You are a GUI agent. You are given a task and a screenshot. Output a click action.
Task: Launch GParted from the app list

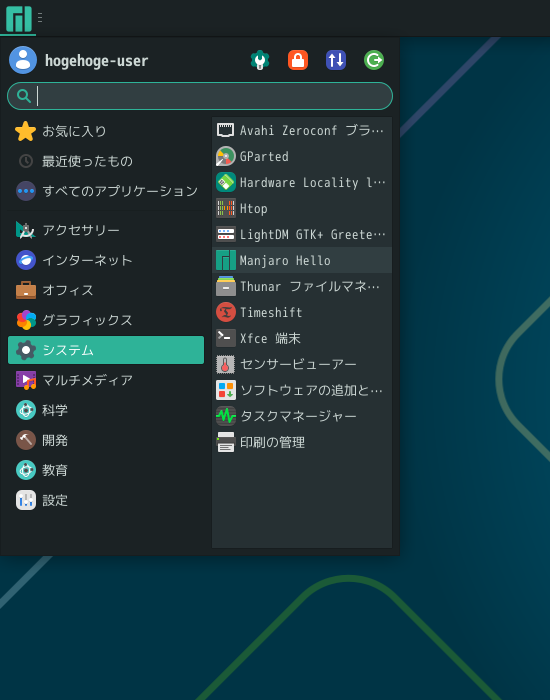tap(302, 156)
